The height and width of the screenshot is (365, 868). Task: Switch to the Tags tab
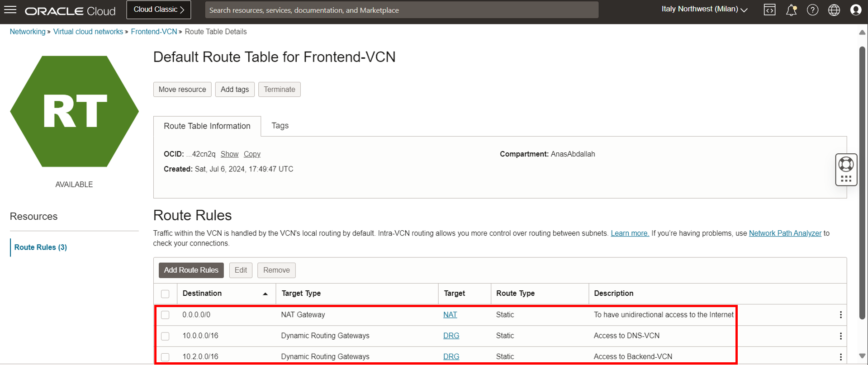[280, 126]
